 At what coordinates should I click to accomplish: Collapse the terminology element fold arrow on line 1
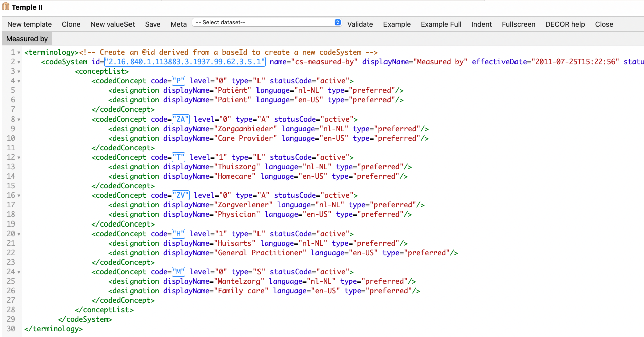click(19, 53)
